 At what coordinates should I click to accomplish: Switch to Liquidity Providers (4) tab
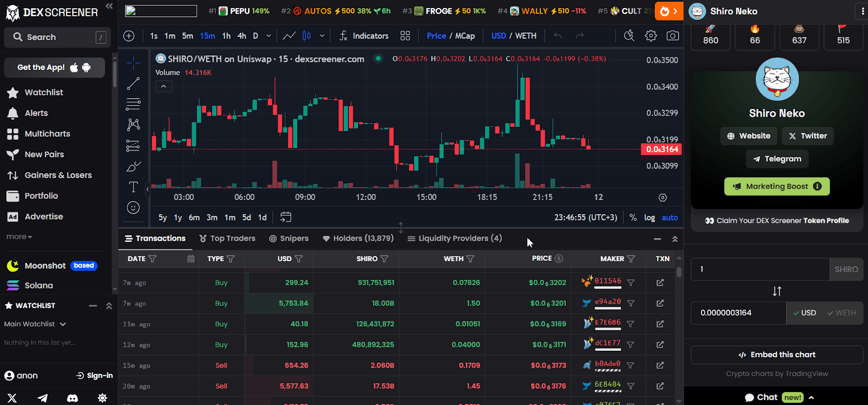click(455, 239)
